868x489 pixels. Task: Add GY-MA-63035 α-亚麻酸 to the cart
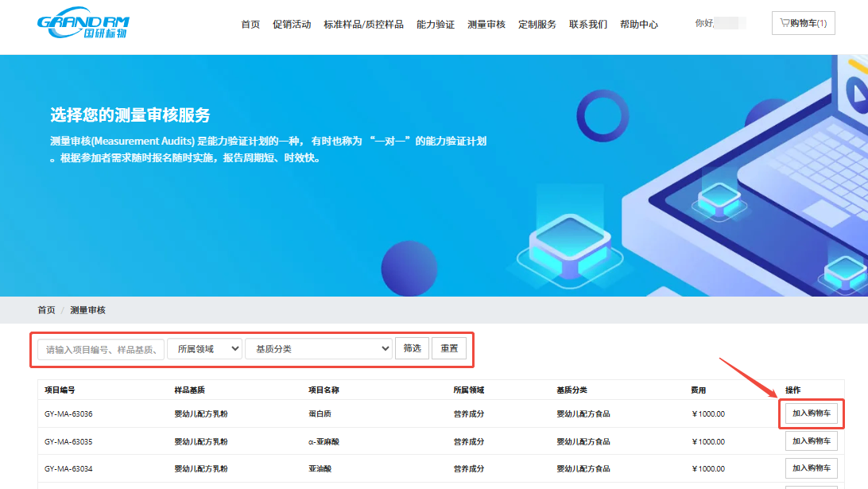click(811, 441)
